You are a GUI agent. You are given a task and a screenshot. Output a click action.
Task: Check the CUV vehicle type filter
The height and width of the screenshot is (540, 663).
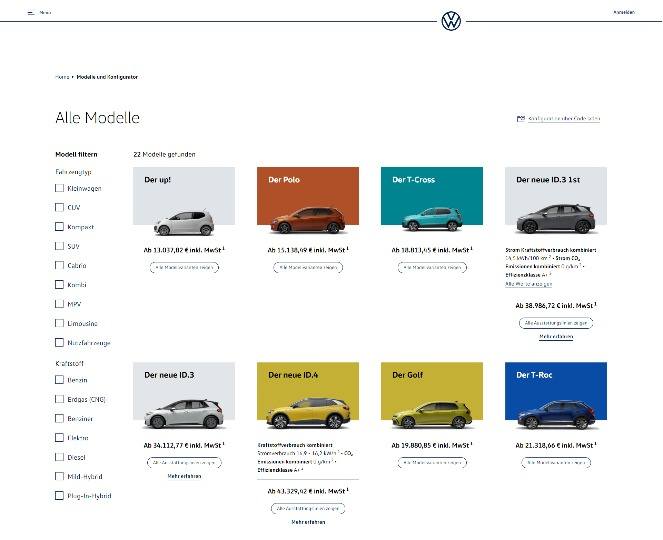pyautogui.click(x=60, y=207)
